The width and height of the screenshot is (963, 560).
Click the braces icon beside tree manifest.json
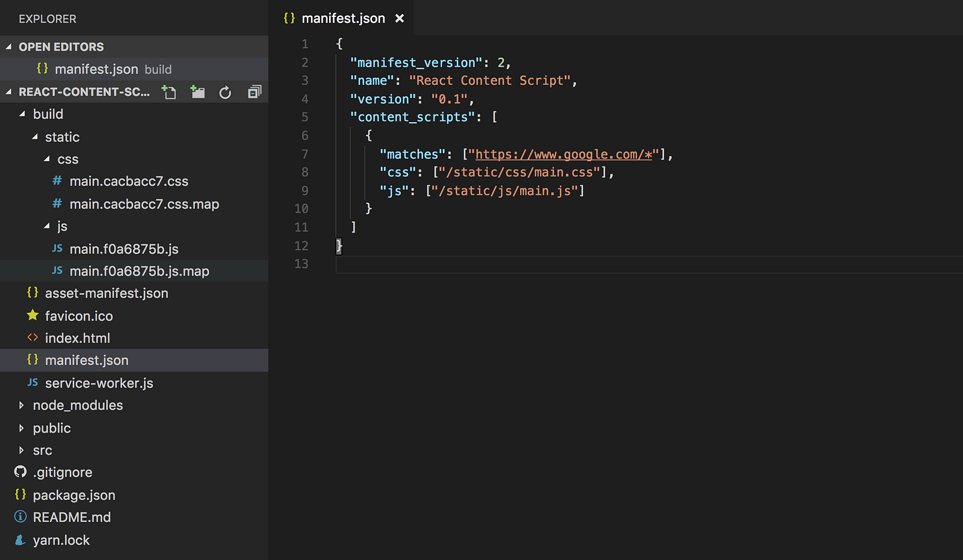[x=33, y=360]
